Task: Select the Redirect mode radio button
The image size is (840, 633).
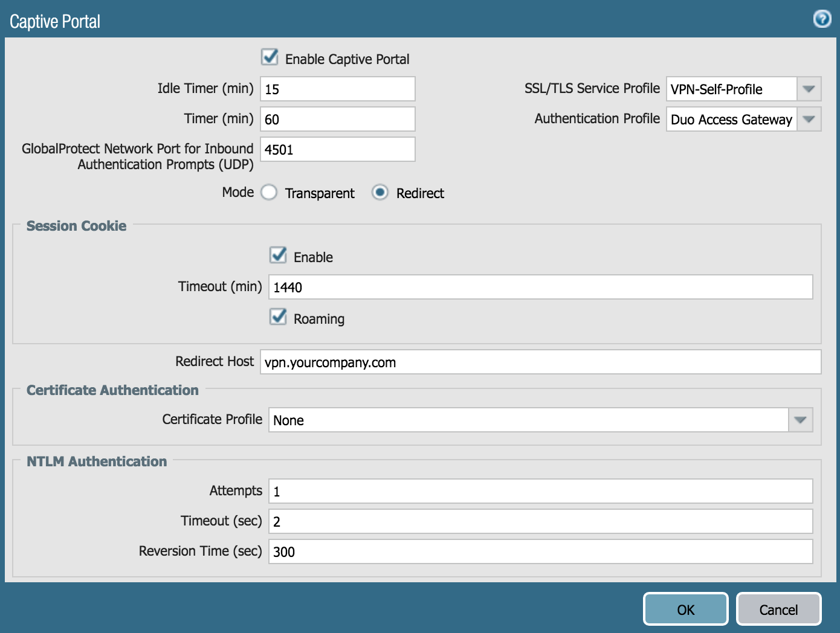Action: pos(380,192)
